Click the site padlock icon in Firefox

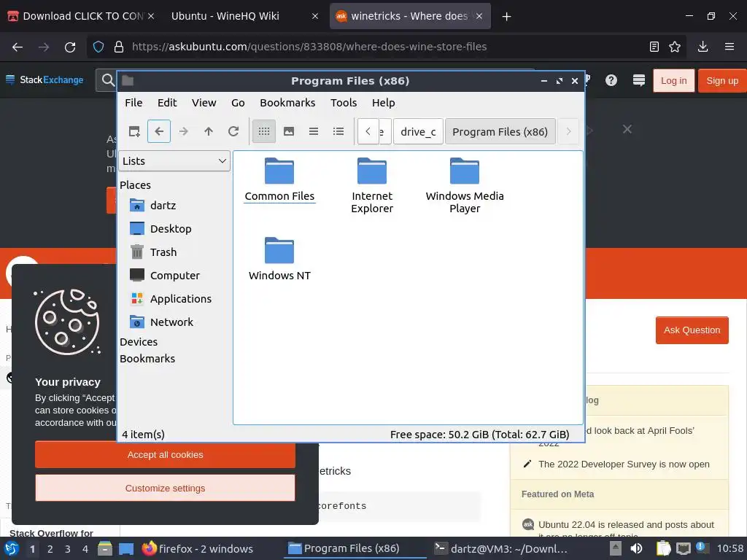[119, 47]
